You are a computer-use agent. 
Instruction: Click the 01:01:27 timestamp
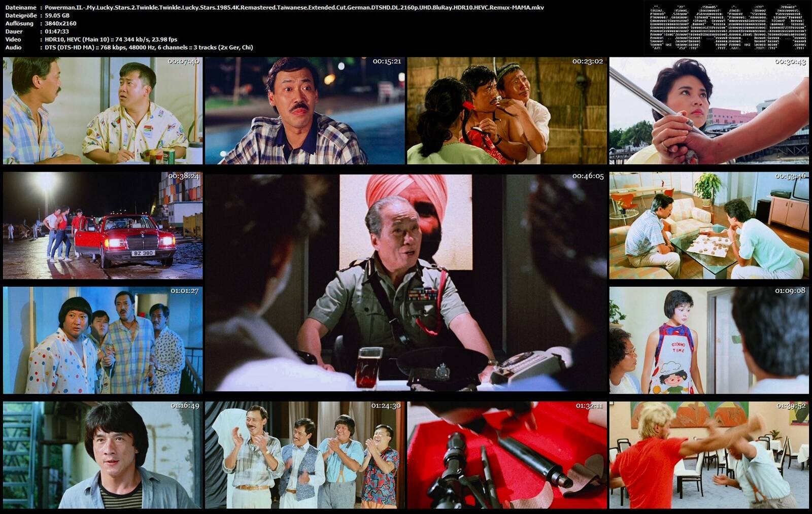point(185,291)
